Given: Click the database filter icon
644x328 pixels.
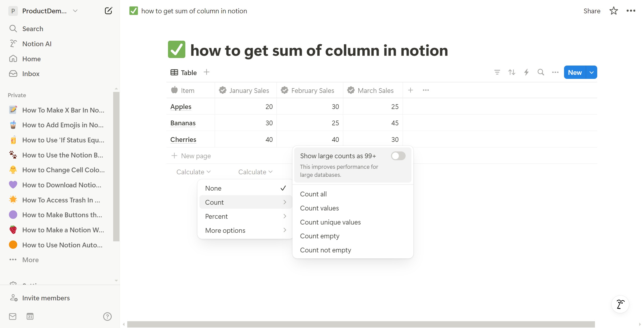Looking at the screenshot, I should tap(497, 72).
